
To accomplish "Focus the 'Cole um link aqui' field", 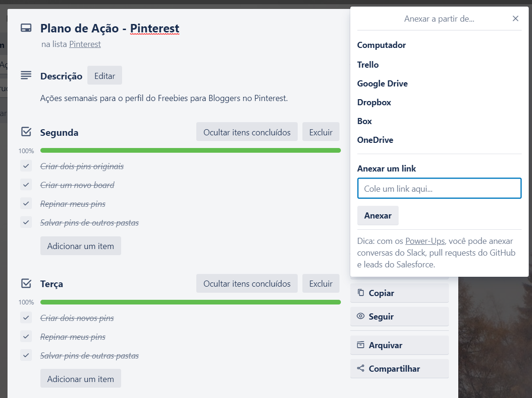I will click(439, 188).
